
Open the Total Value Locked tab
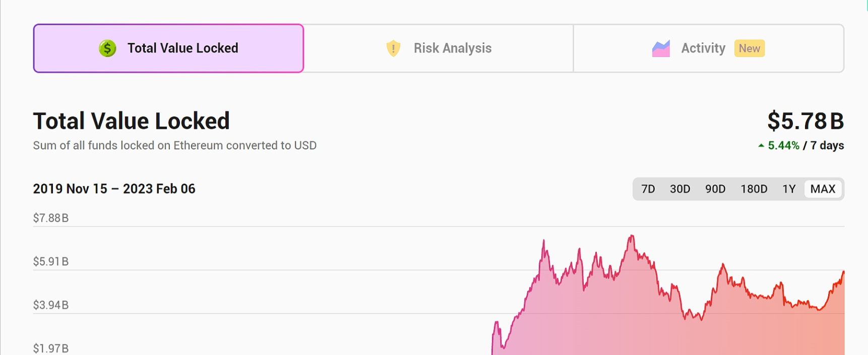168,48
